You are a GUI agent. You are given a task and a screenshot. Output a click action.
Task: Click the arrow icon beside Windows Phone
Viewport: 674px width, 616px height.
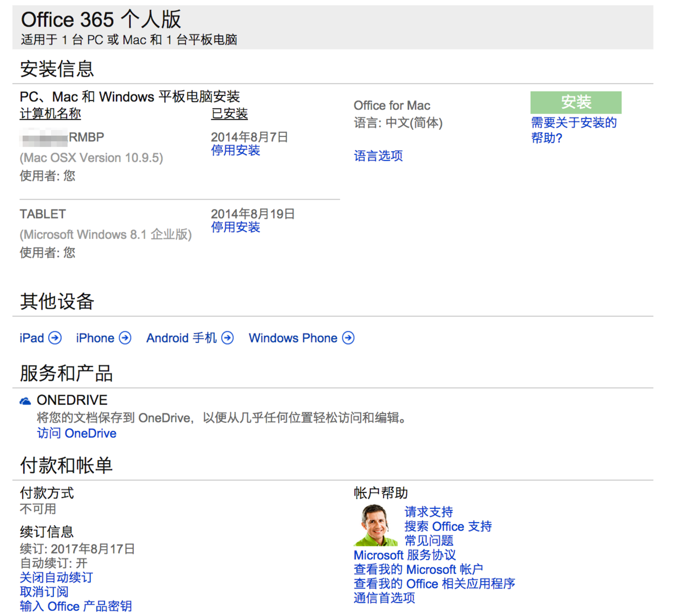(x=348, y=338)
